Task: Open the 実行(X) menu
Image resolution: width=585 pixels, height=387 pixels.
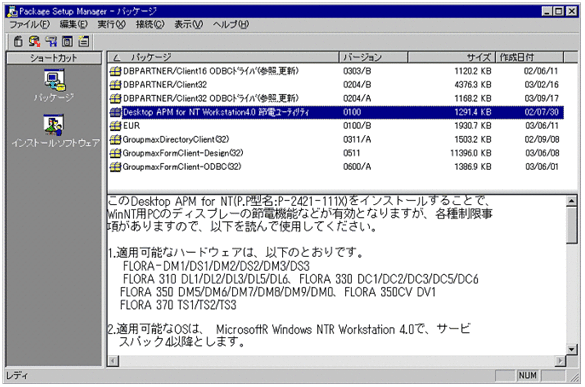Action: pyautogui.click(x=112, y=25)
